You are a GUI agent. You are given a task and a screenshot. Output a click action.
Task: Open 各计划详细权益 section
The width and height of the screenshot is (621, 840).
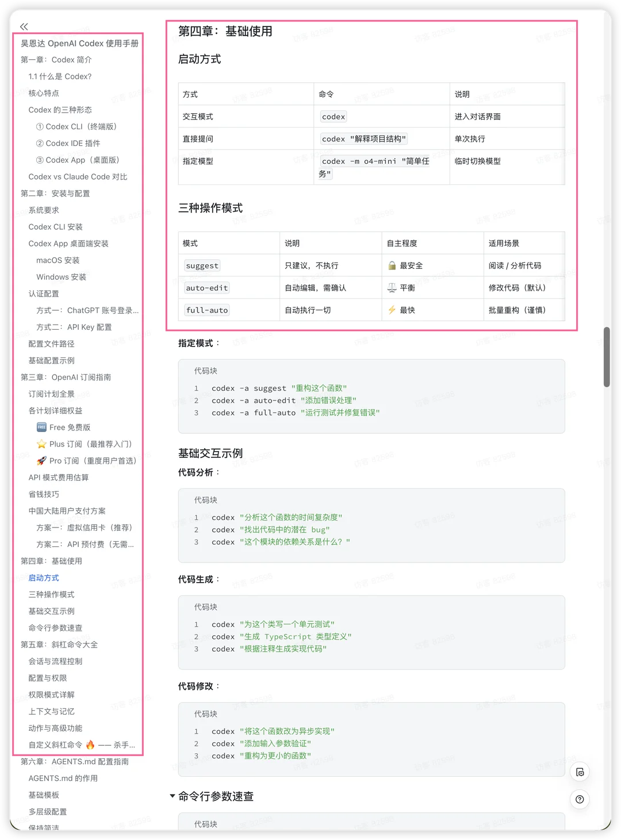point(56,410)
